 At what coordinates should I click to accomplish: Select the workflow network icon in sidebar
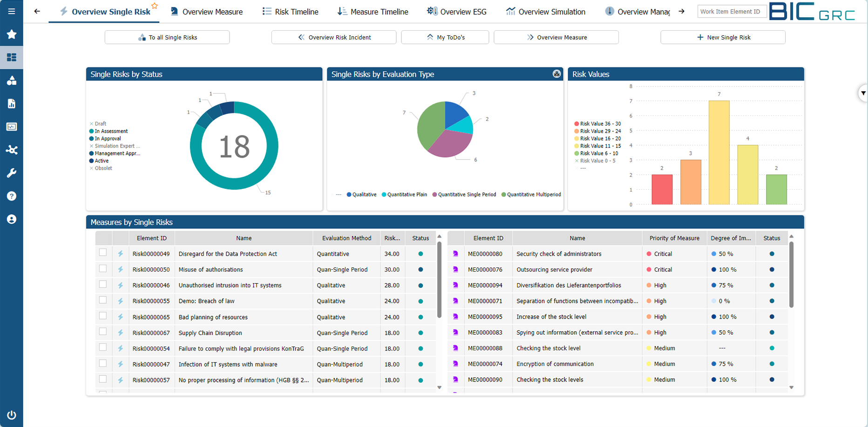[12, 150]
